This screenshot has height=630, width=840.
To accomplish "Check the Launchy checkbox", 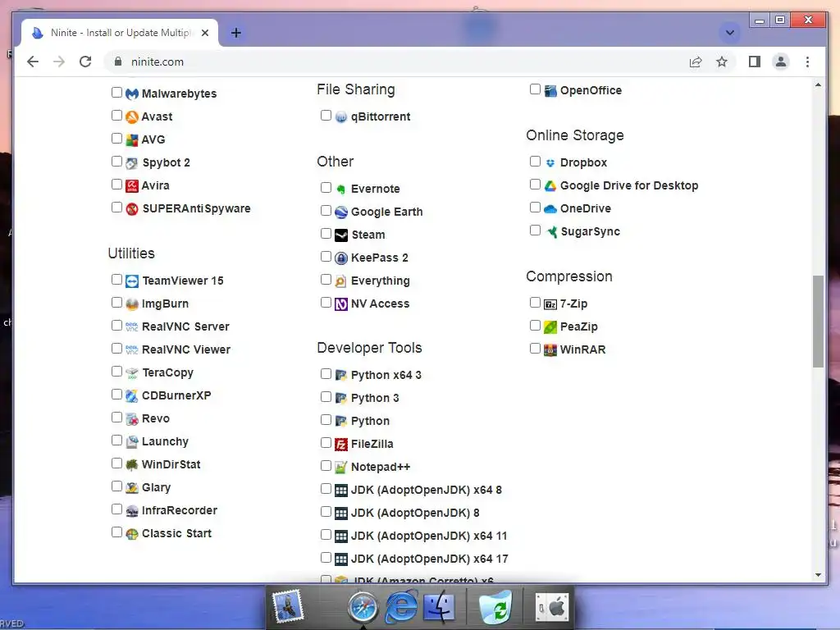I will coord(116,441).
